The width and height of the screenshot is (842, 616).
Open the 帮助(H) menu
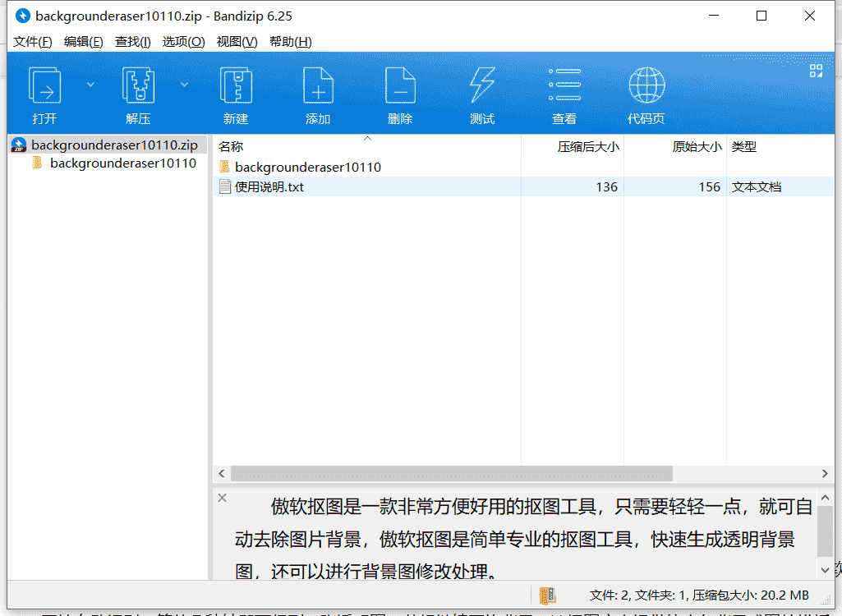291,41
